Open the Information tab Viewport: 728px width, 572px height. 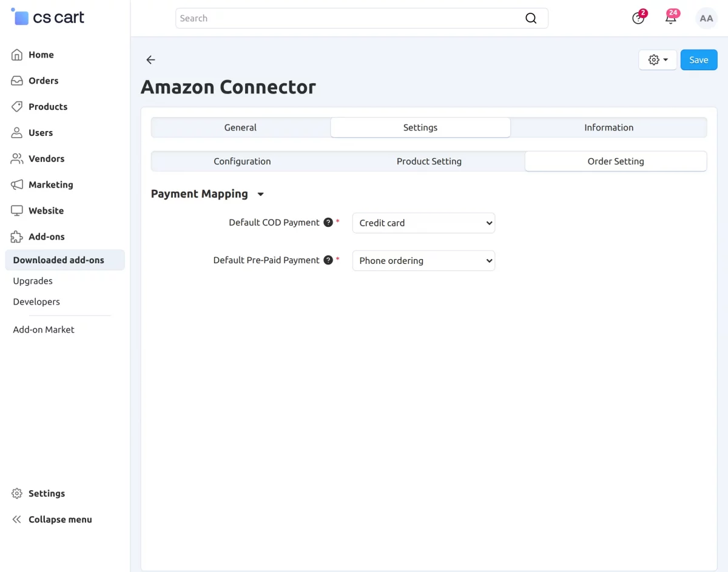coord(608,127)
